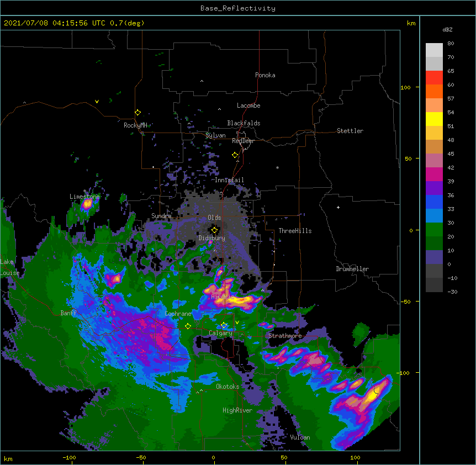The image size is (476, 465).
Task: Select the radar site diamond marker below Olds
Action: pos(214,230)
